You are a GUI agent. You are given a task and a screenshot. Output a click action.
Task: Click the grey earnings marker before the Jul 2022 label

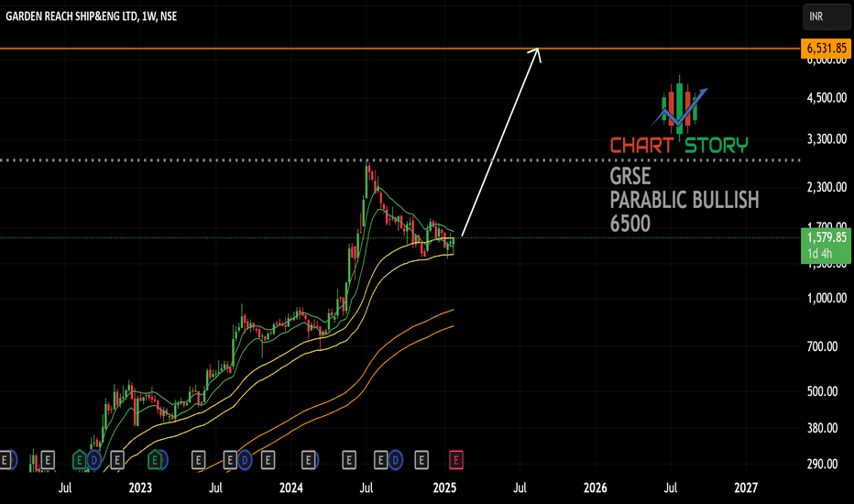pos(48,460)
